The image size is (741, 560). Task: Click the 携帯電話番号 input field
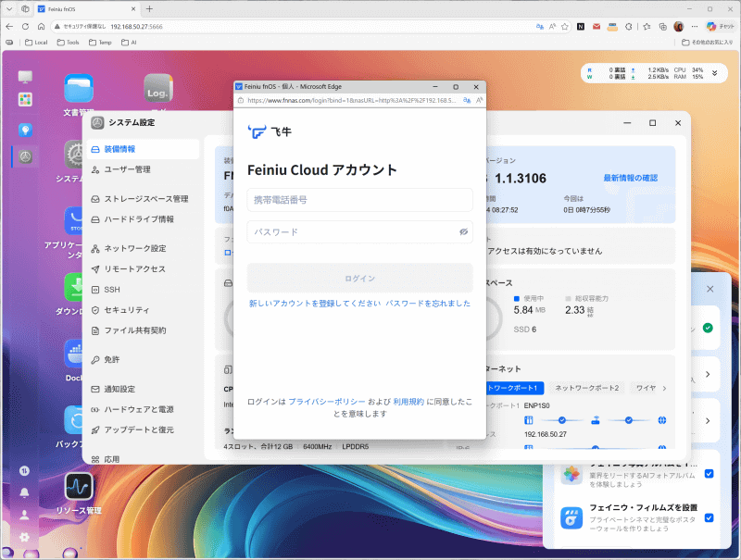pyautogui.click(x=359, y=200)
